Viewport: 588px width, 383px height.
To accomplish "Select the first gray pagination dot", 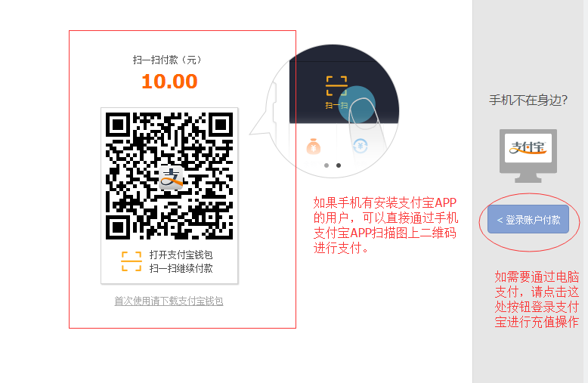I will (326, 165).
